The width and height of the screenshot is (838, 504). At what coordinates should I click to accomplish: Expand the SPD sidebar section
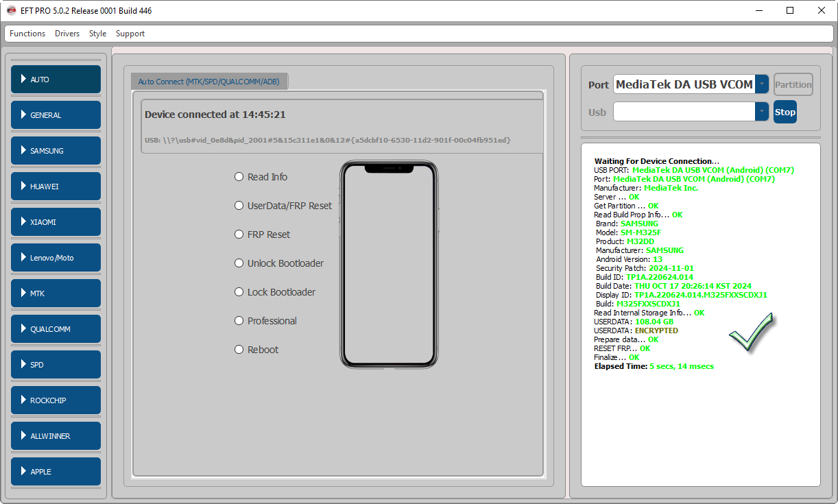point(56,365)
